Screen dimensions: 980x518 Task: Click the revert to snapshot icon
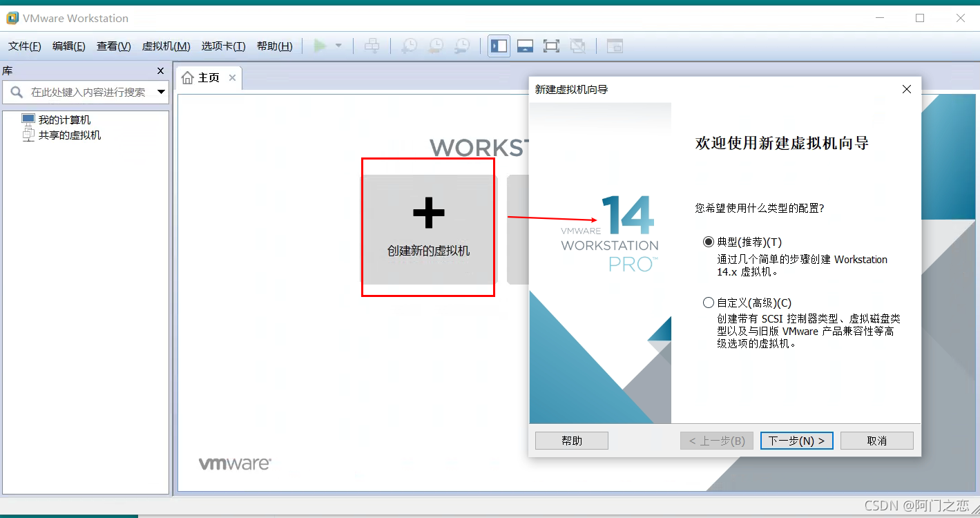[x=435, y=46]
